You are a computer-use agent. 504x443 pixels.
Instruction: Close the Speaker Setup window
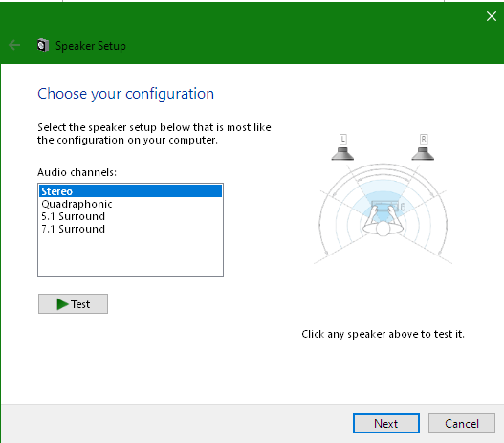492,16
